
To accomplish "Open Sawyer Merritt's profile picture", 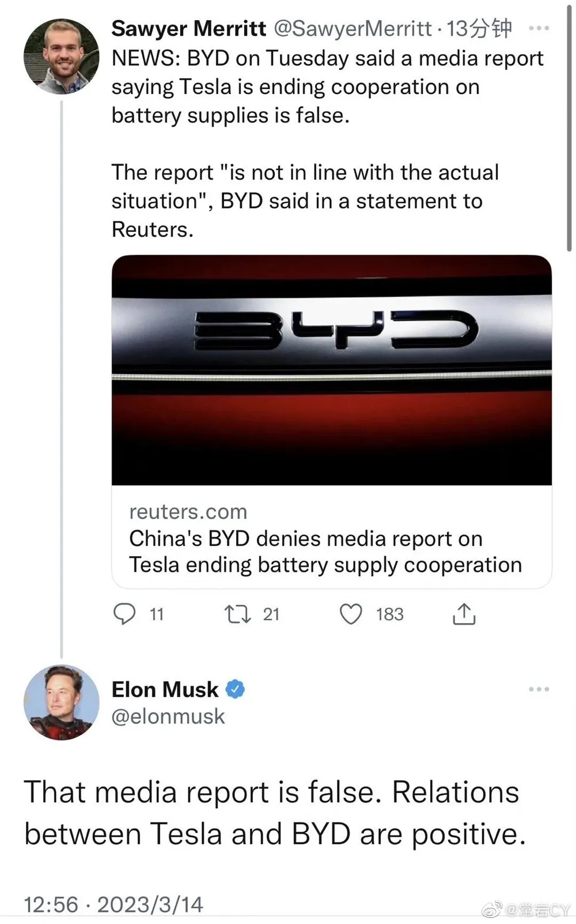I will point(61,56).
